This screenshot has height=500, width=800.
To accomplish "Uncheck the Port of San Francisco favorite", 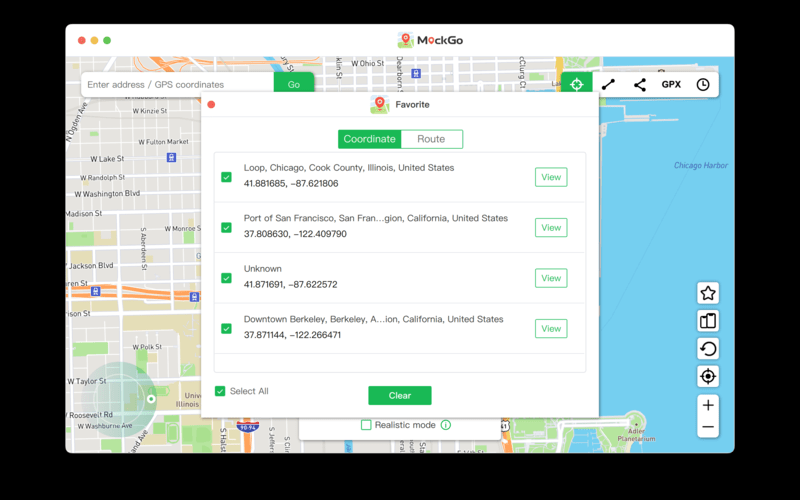I will [x=227, y=228].
